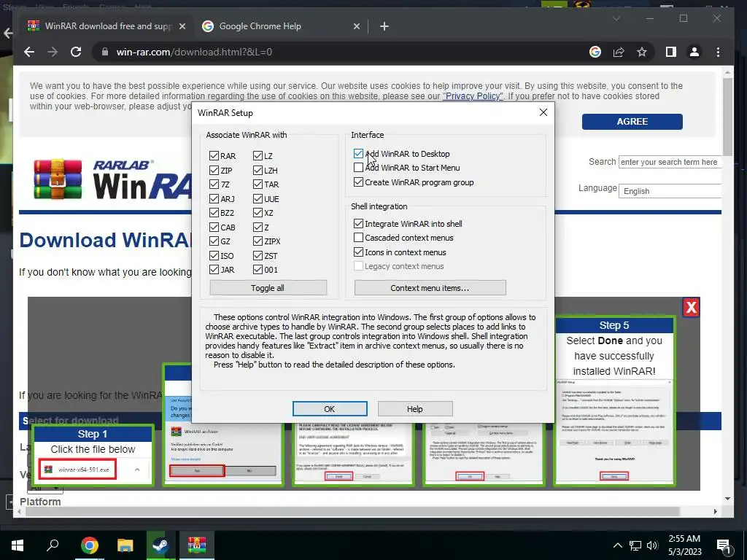Click the Toggle all button
The image size is (747, 560).
[268, 287]
